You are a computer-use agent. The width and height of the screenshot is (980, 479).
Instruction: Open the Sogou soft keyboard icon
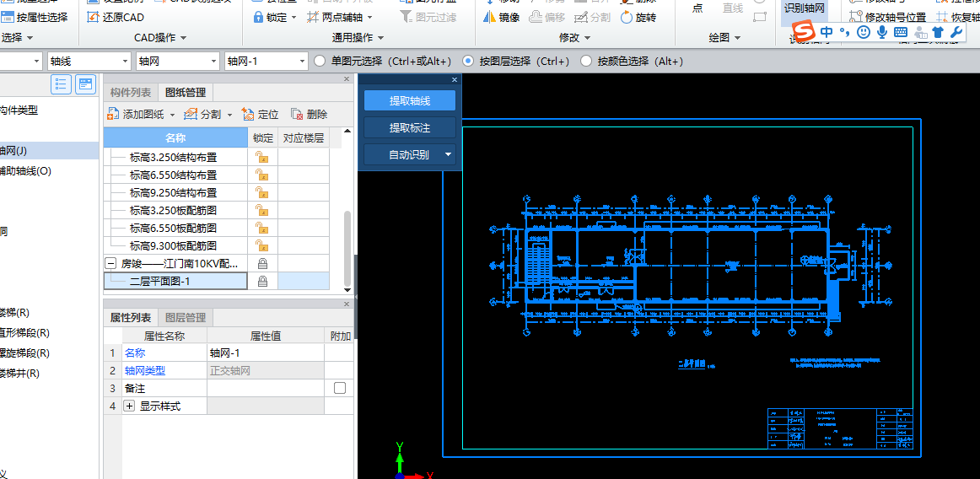click(901, 31)
